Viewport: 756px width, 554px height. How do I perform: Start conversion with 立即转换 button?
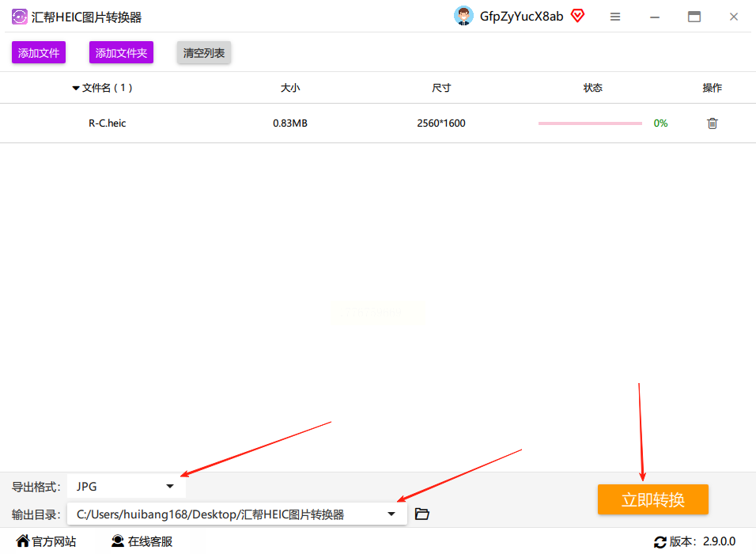pos(653,499)
